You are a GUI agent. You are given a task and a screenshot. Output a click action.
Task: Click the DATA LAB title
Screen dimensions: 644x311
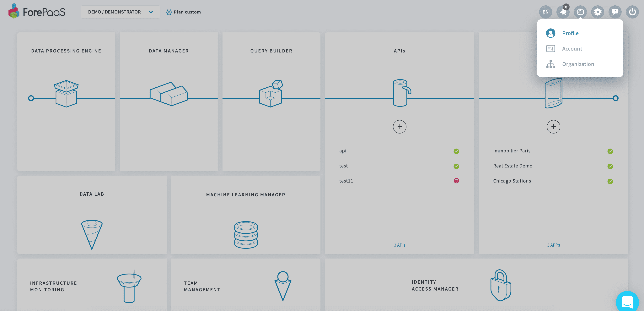click(x=92, y=194)
